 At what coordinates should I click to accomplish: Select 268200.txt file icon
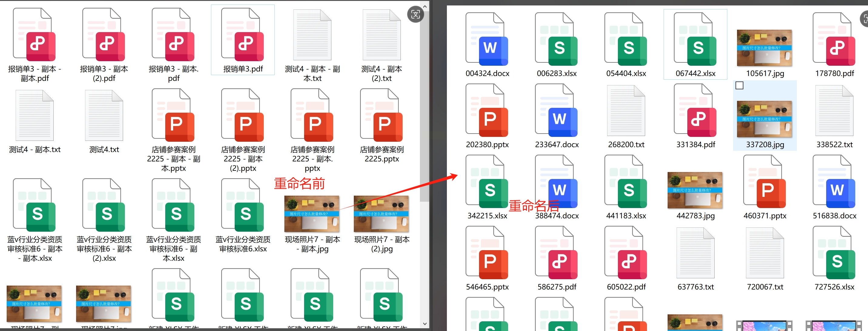click(x=626, y=110)
